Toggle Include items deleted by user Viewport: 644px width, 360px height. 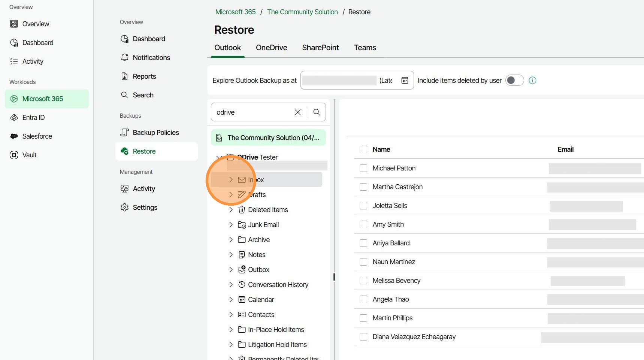(514, 81)
